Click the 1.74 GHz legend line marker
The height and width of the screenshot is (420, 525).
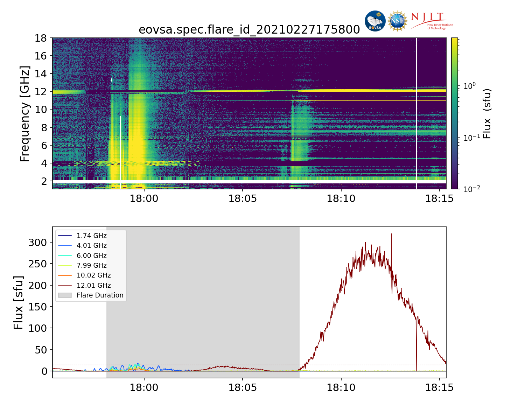(65, 236)
